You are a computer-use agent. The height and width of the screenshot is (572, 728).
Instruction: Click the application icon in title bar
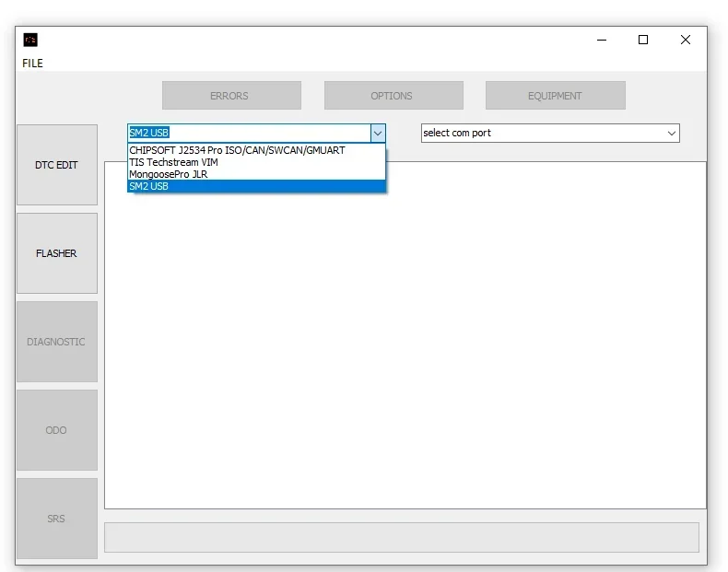tap(30, 40)
